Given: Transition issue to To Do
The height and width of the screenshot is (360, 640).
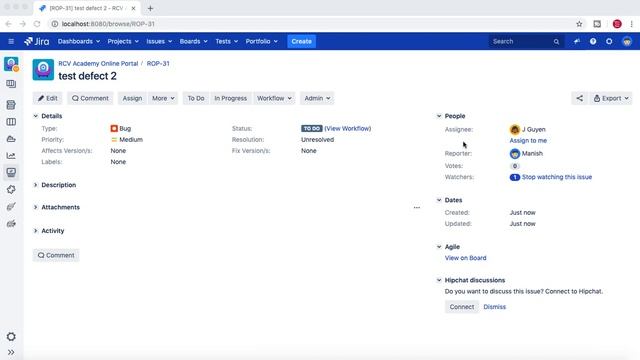Looking at the screenshot, I should click(x=196, y=98).
